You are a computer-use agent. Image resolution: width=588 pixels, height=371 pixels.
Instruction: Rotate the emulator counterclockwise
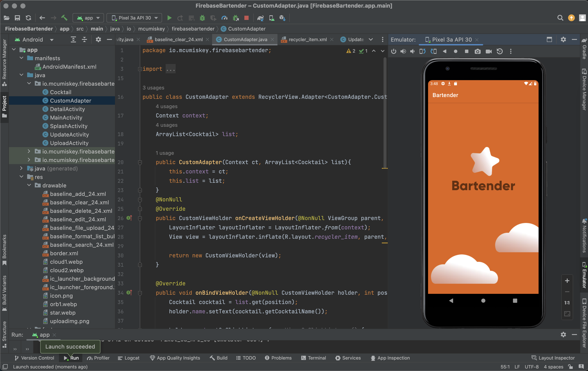coord(423,52)
